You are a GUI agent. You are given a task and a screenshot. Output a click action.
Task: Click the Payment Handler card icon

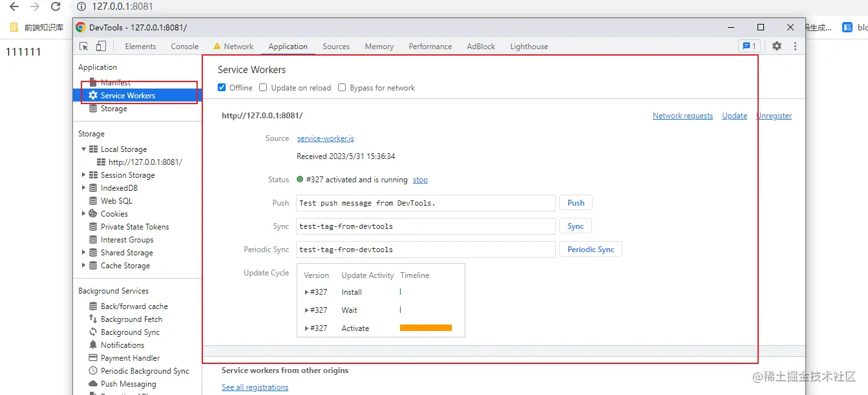(93, 358)
